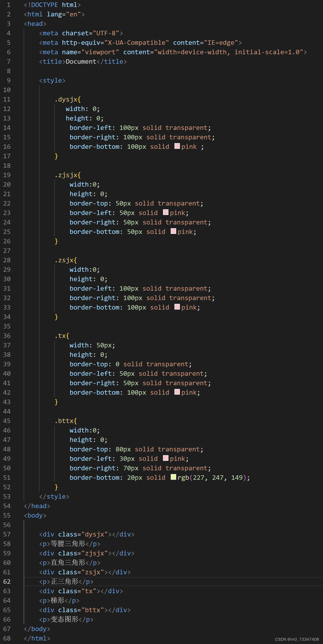
Task: Click the closing </html> tag
Action: (x=37, y=638)
